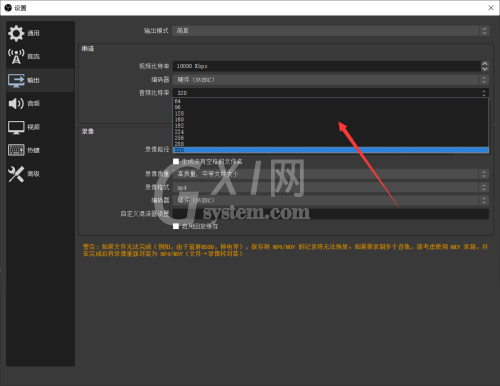The height and width of the screenshot is (386, 500).
Task: Choose 288 in the audio bitrate list
Action: tap(331, 144)
